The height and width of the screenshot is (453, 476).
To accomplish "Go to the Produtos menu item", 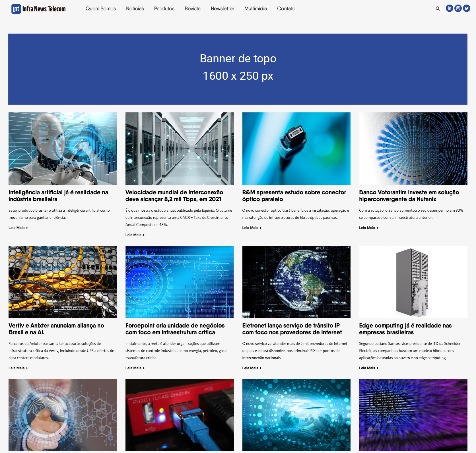I will coord(164,9).
